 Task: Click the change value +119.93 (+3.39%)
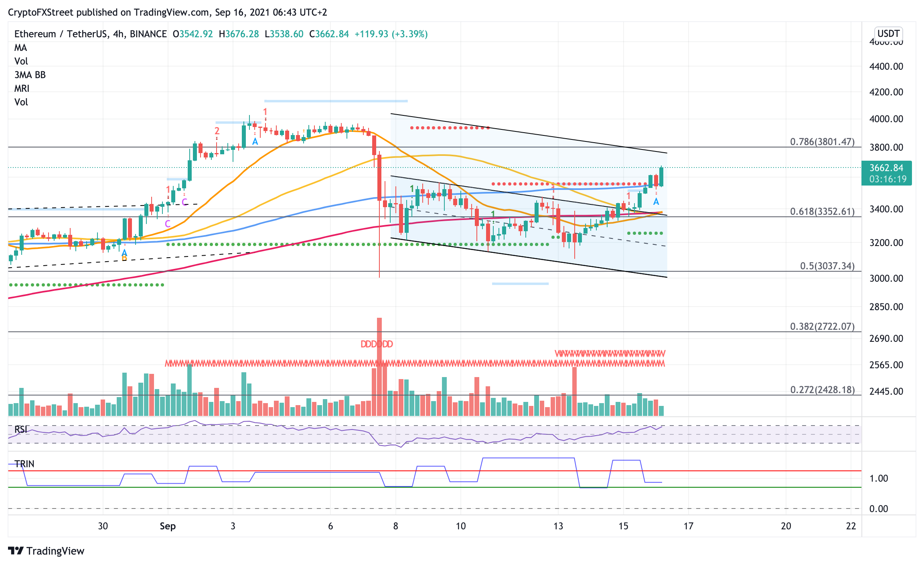[x=391, y=34]
